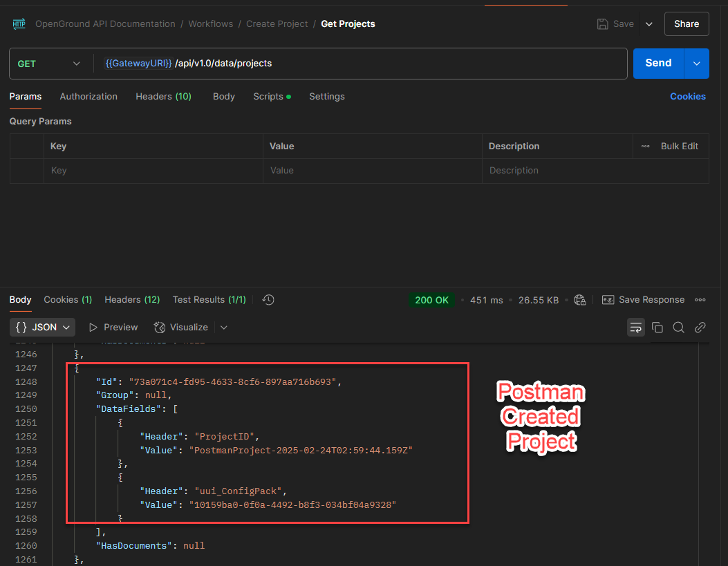
Task: Click the link icon in response toolbar
Action: point(700,328)
